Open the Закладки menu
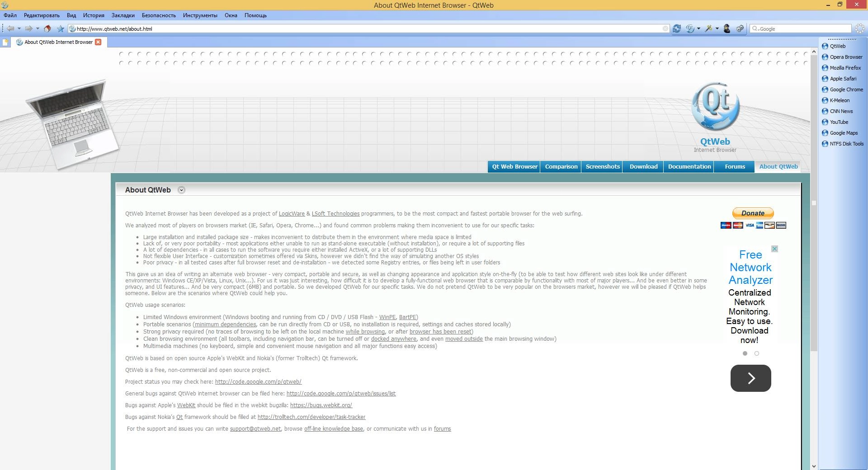 tap(123, 15)
